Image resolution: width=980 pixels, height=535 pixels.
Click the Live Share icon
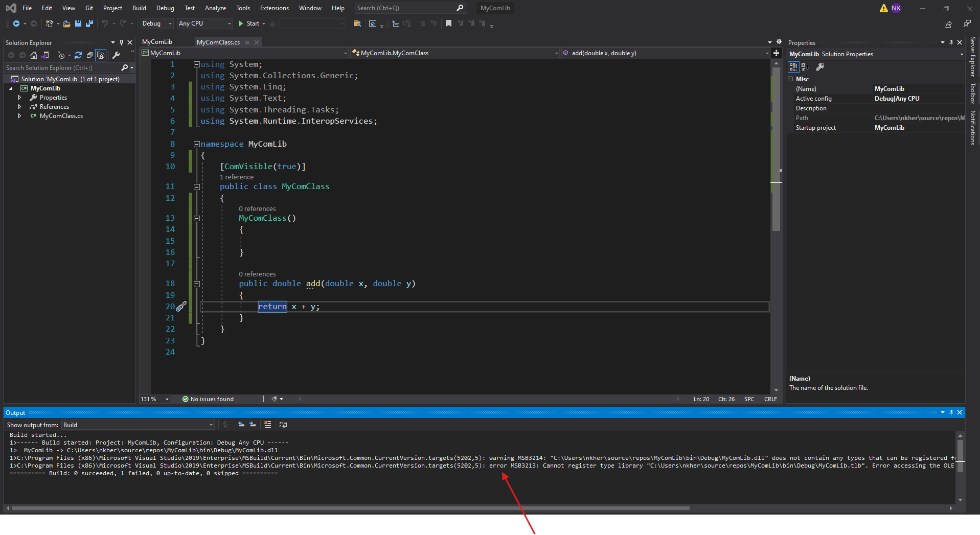(x=948, y=24)
